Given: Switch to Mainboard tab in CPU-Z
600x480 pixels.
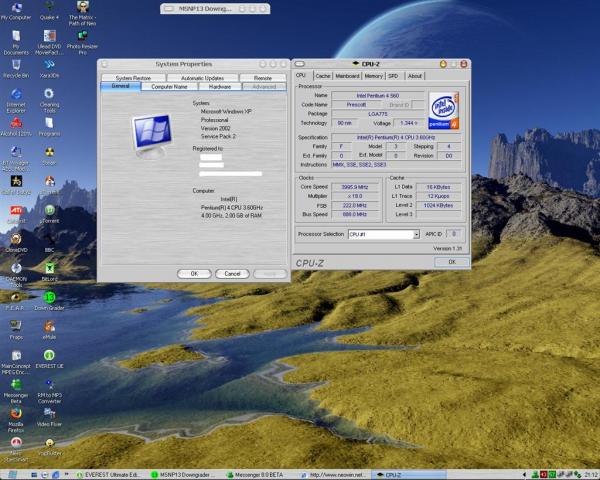Looking at the screenshot, I should click(x=347, y=76).
